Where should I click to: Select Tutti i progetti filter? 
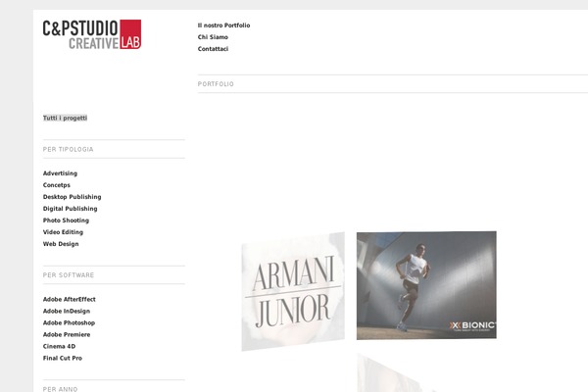pyautogui.click(x=66, y=119)
